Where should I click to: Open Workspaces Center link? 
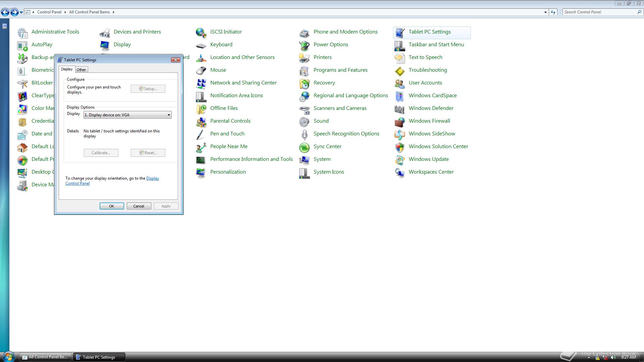coord(431,172)
